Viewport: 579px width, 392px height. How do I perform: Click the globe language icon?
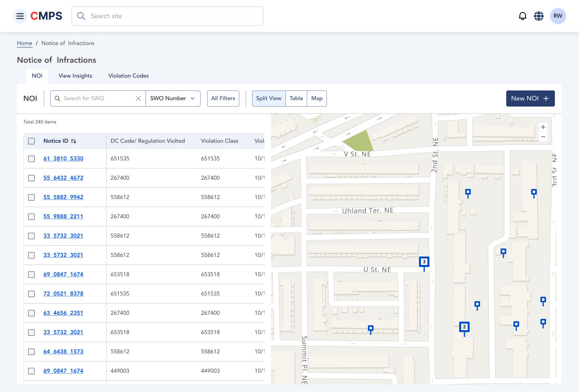539,16
